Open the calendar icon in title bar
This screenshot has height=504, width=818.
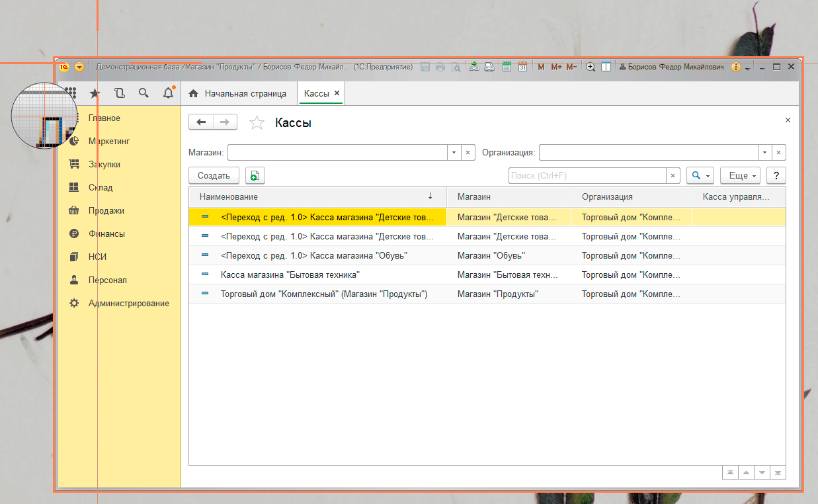point(522,67)
